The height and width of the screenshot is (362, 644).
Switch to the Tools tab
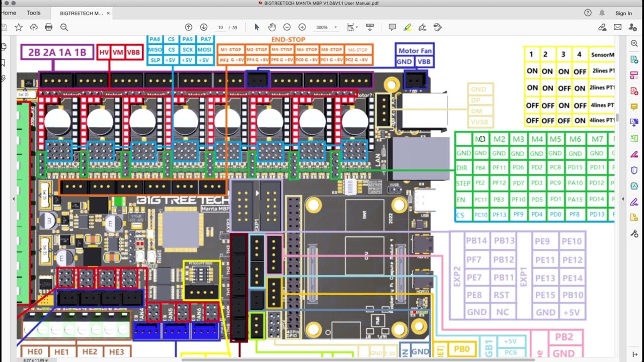click(34, 13)
